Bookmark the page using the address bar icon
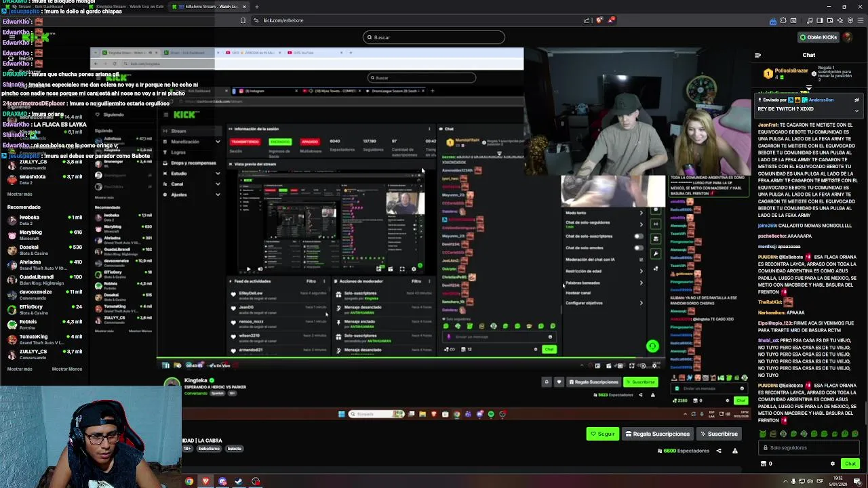This screenshot has height=488, width=868. click(243, 20)
